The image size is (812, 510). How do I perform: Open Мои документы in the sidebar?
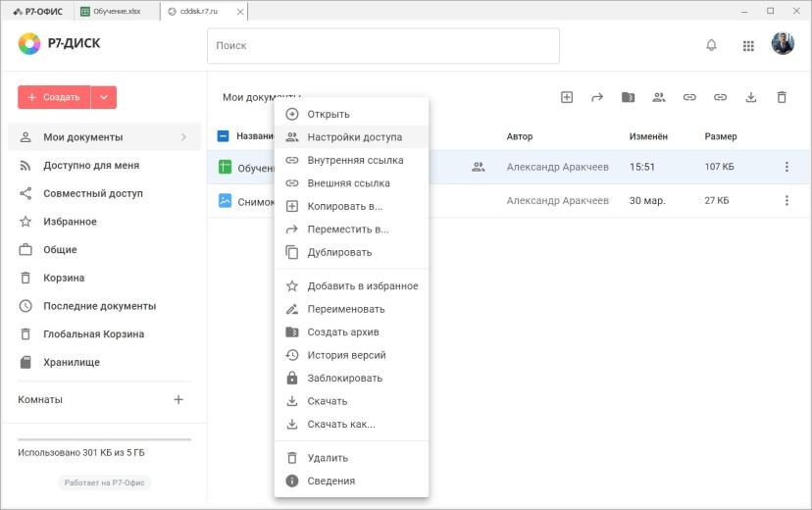pyautogui.click(x=104, y=137)
